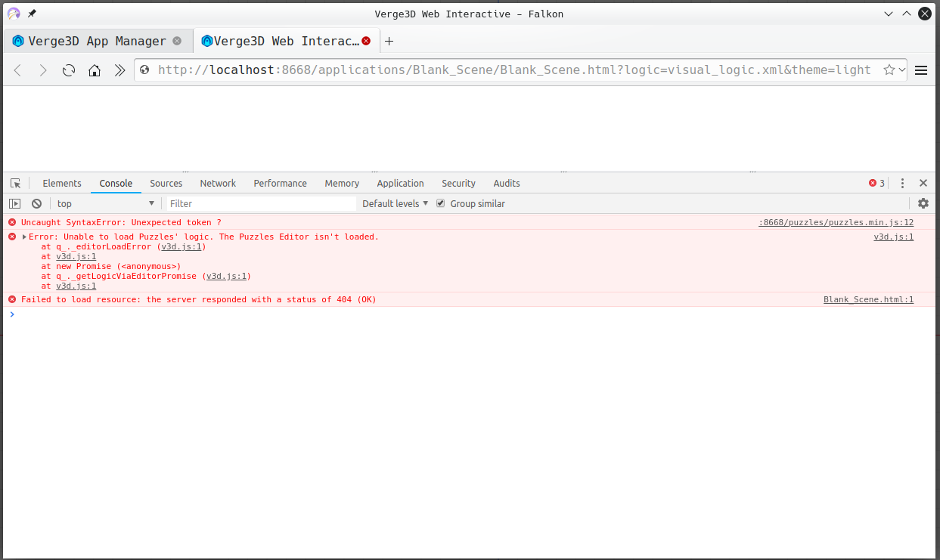Reload the current page

pyautogui.click(x=69, y=70)
